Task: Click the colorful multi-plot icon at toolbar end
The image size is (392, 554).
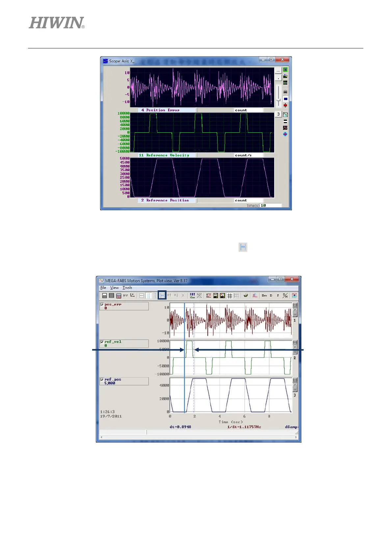Action: pos(294,296)
